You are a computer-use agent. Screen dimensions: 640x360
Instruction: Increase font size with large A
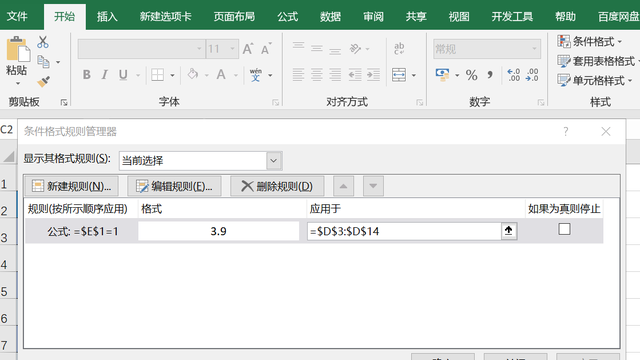point(247,49)
